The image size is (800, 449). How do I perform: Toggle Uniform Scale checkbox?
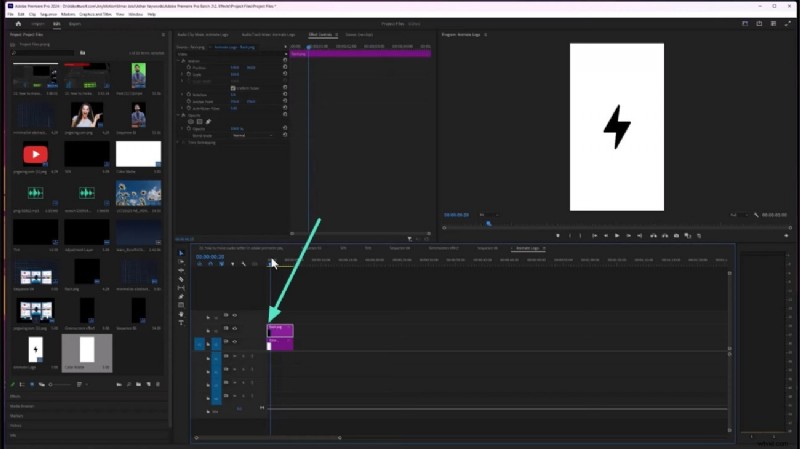[233, 88]
